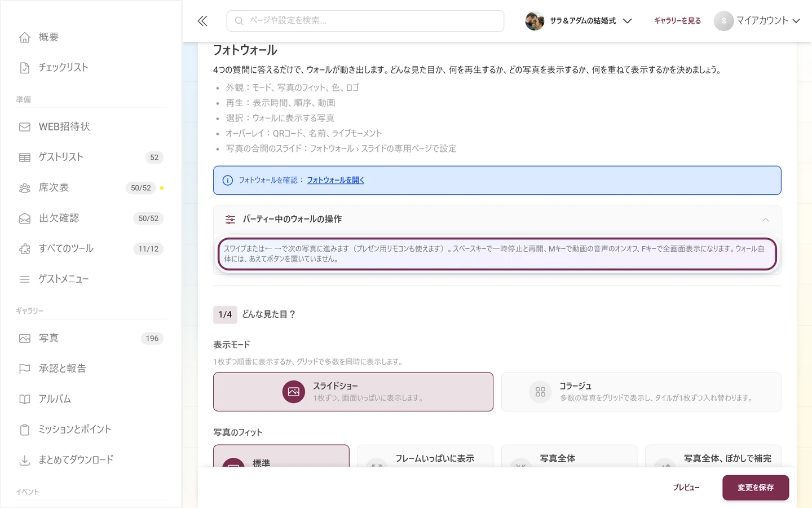812x508 pixels.
Task: Click the 1/4 step badge
Action: pos(225,315)
